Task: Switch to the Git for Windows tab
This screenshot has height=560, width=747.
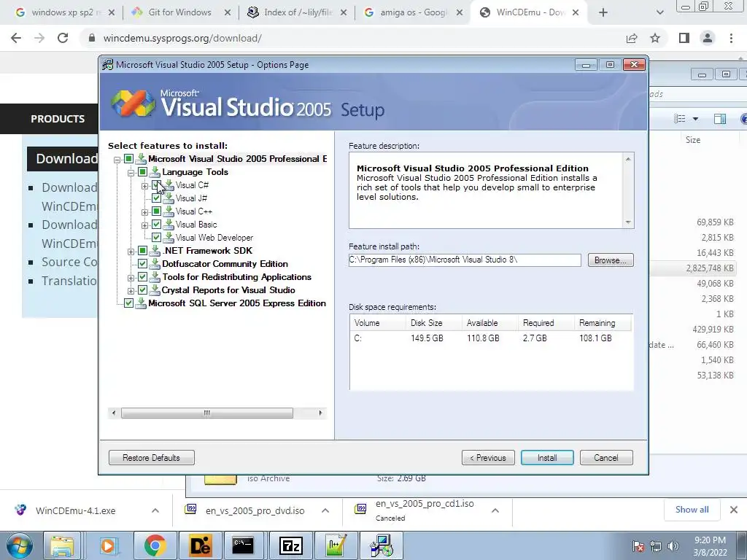Action: (179, 12)
